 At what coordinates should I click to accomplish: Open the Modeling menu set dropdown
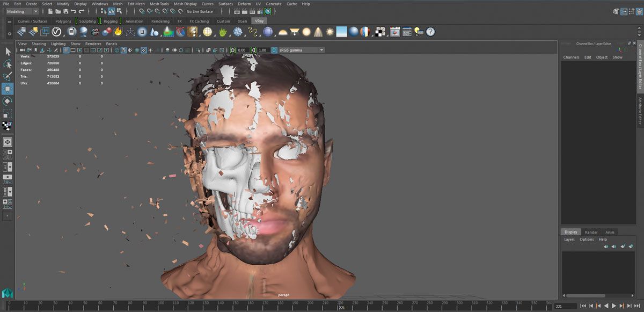(x=21, y=11)
